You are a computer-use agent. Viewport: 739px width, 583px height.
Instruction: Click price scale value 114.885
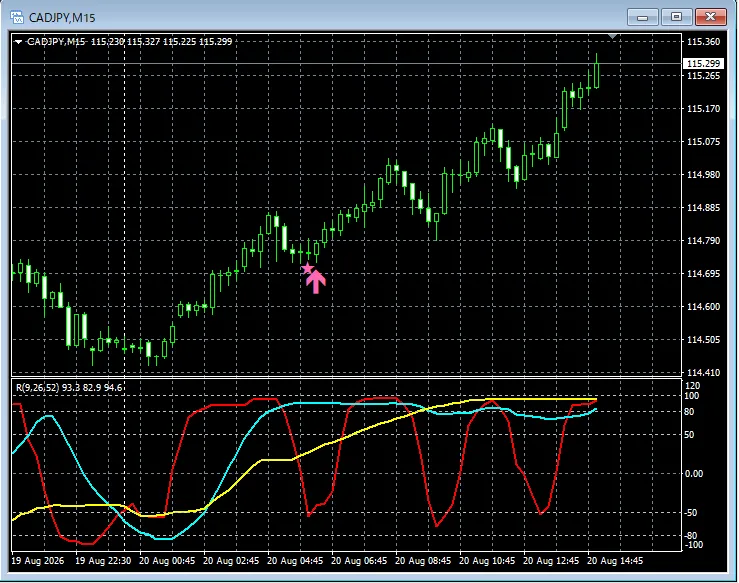(x=704, y=208)
